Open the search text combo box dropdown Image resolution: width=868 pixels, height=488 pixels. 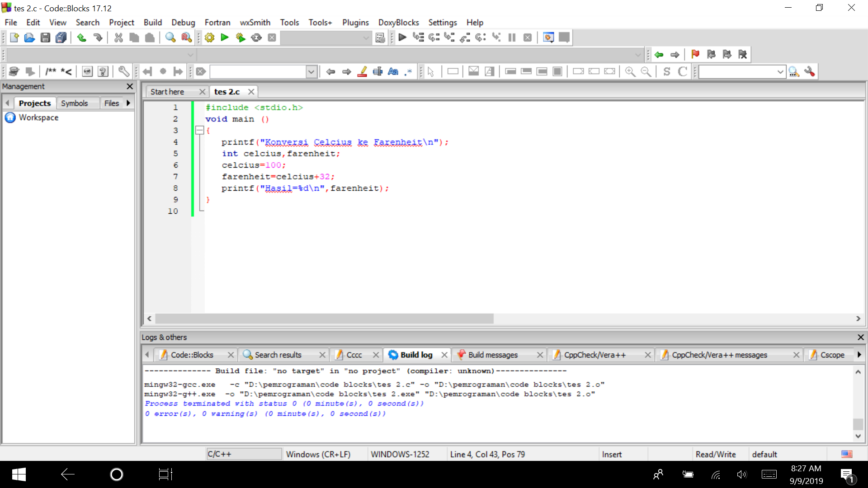311,71
